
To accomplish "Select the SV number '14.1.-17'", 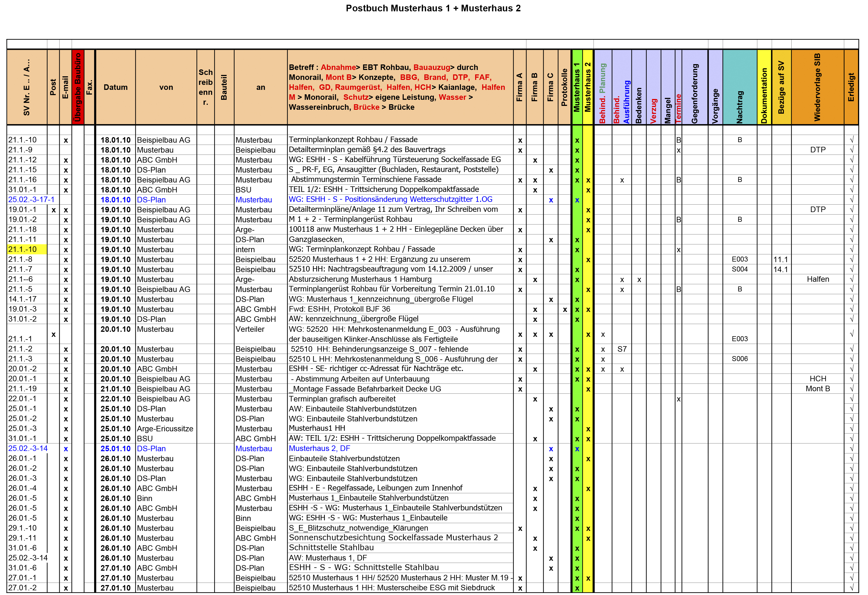I will click(22, 299).
